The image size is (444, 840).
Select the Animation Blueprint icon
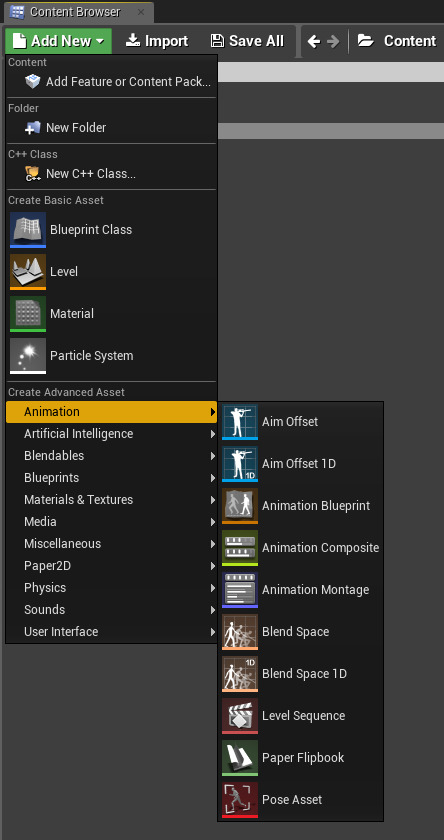[x=240, y=506]
